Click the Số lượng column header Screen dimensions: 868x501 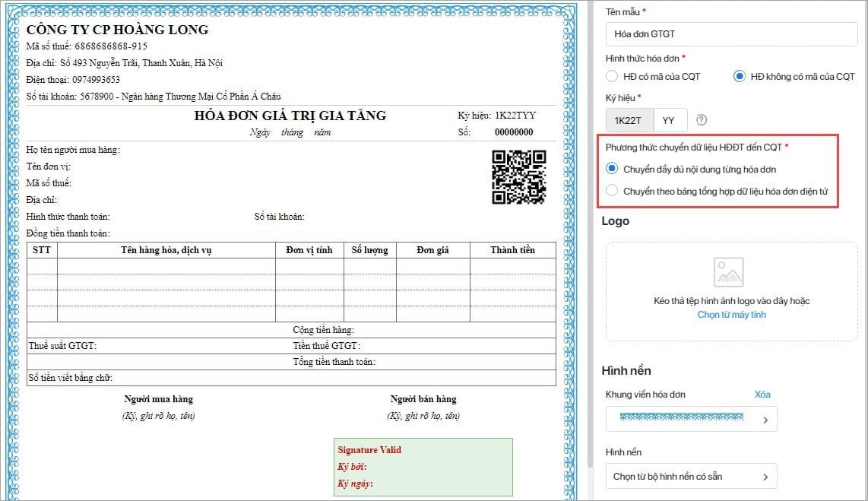point(370,250)
